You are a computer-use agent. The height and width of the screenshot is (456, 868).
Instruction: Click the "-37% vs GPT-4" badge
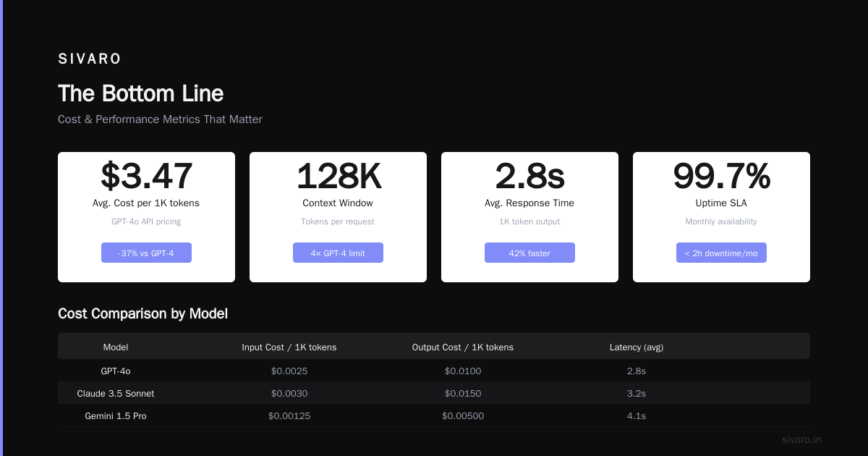tap(146, 253)
